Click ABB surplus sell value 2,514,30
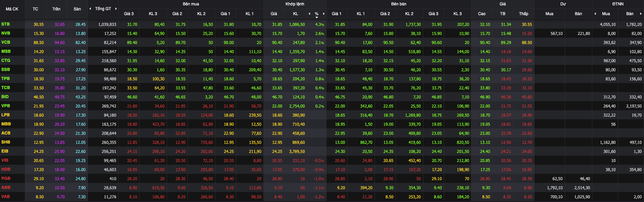This screenshot has width=644, height=202. 582,188
